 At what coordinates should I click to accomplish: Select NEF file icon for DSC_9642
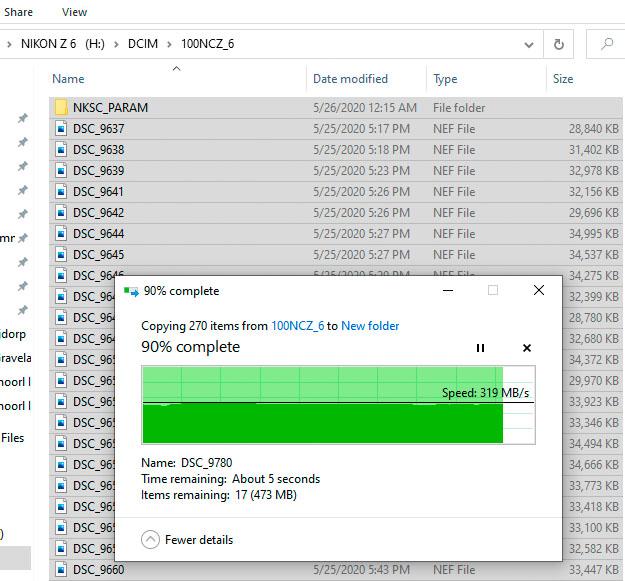(x=61, y=212)
